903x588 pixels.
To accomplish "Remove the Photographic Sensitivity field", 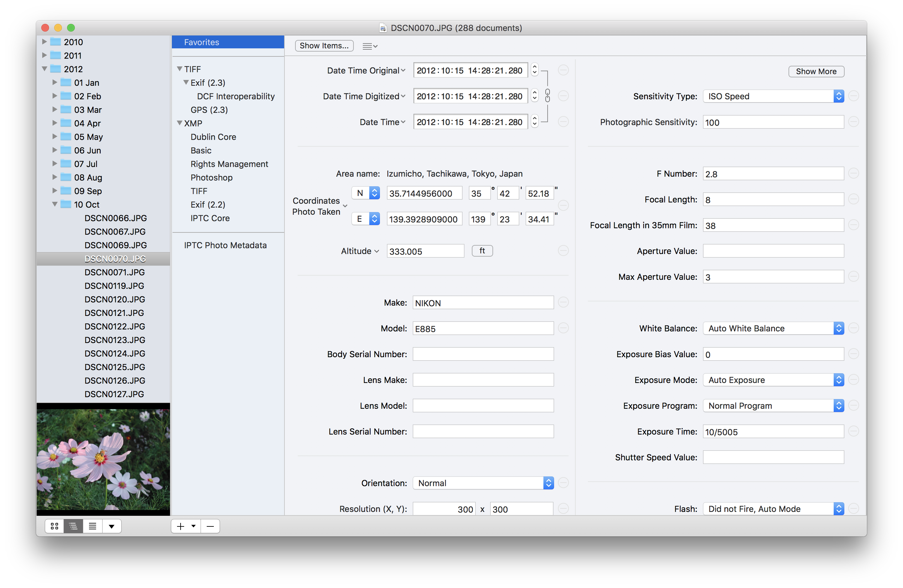I will (853, 122).
